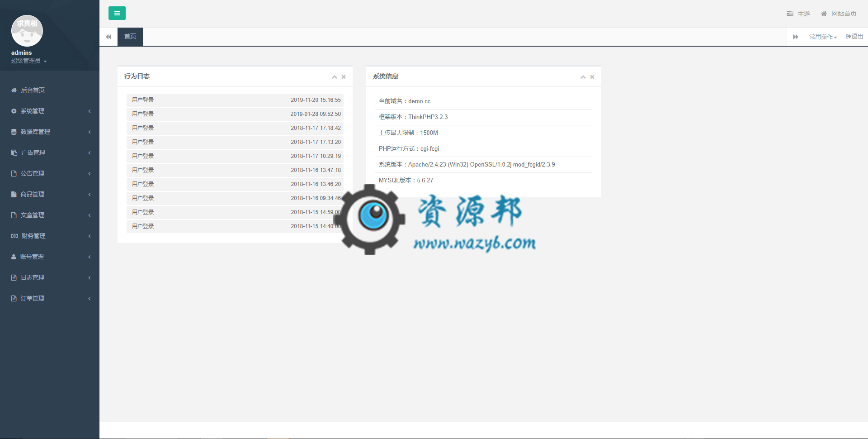
Task: Click the document icon beside 商品管理
Action: pos(14,194)
